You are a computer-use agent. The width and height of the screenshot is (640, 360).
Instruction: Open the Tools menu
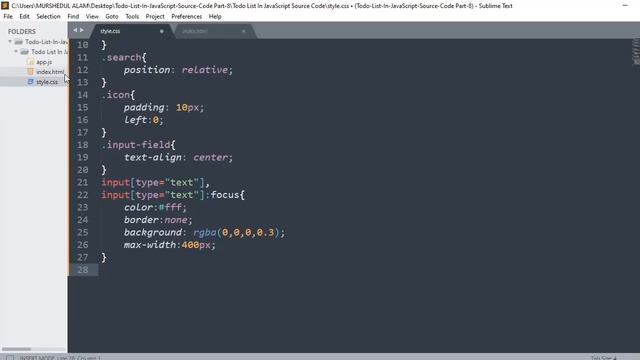click(132, 17)
